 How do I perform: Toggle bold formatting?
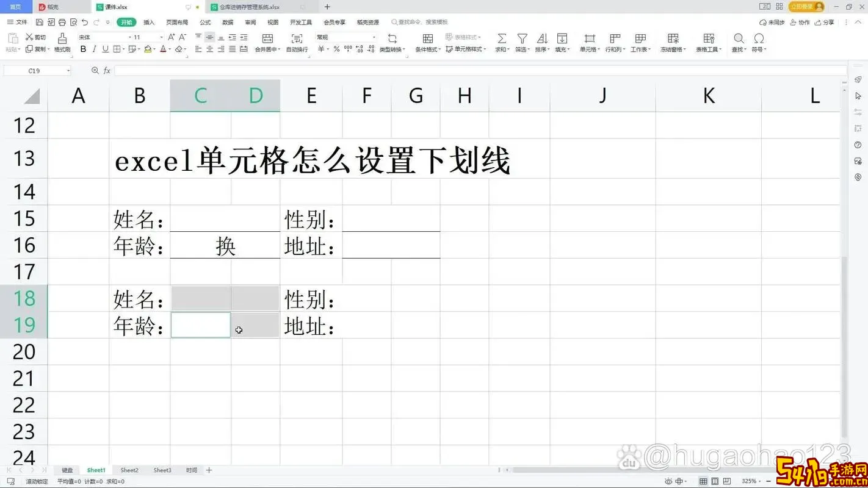(83, 49)
